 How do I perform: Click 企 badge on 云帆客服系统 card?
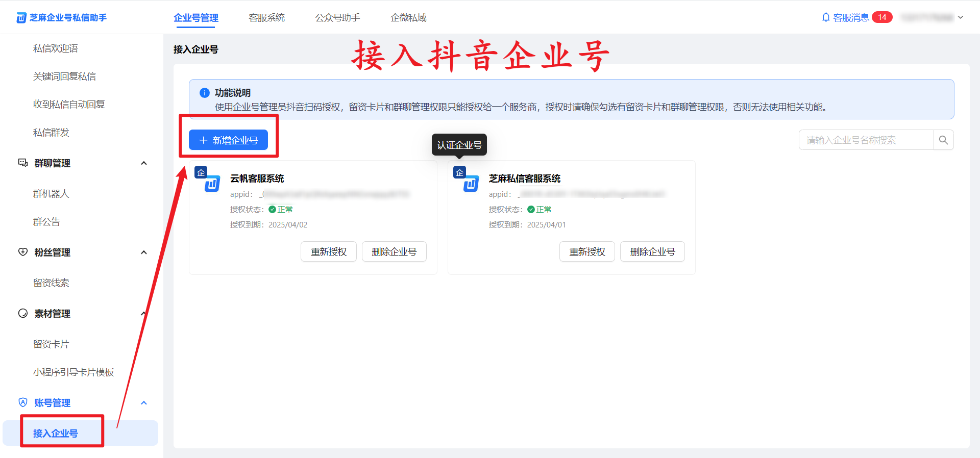[x=201, y=172]
